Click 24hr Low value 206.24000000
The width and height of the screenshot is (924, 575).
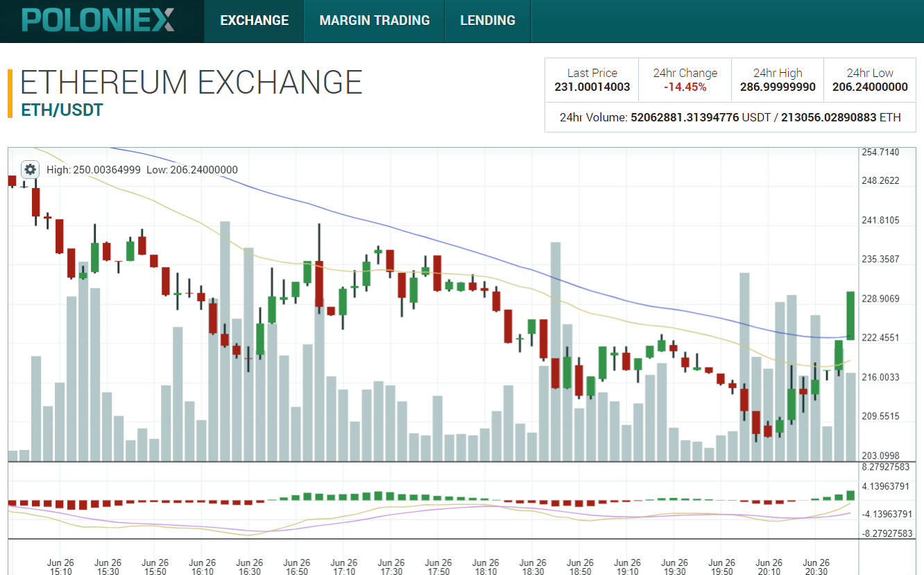tap(870, 87)
